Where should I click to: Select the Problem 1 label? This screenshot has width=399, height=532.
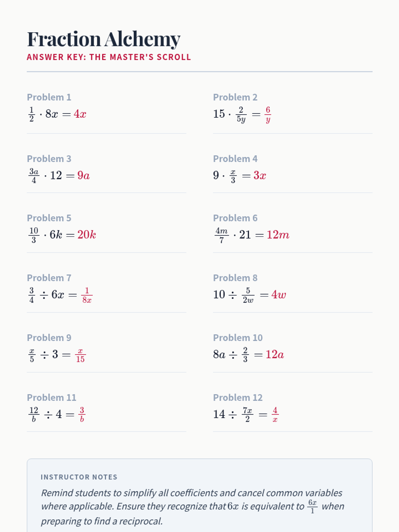49,97
